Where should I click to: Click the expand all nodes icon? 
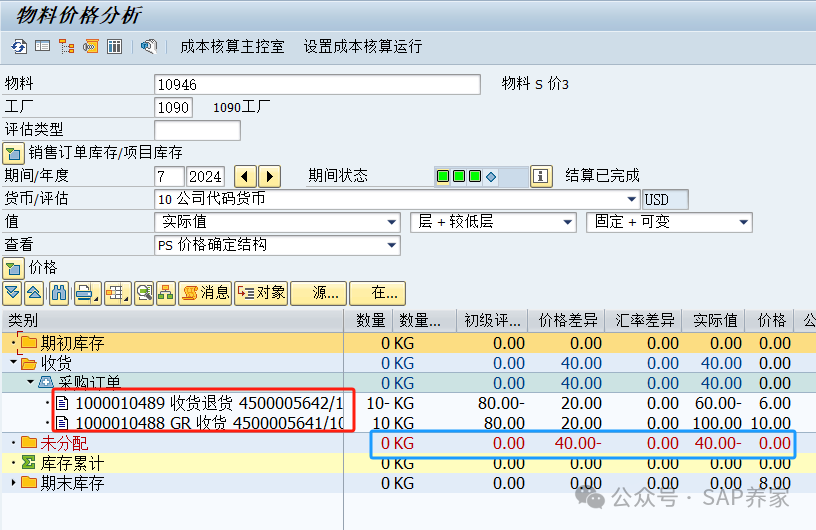click(x=12, y=293)
